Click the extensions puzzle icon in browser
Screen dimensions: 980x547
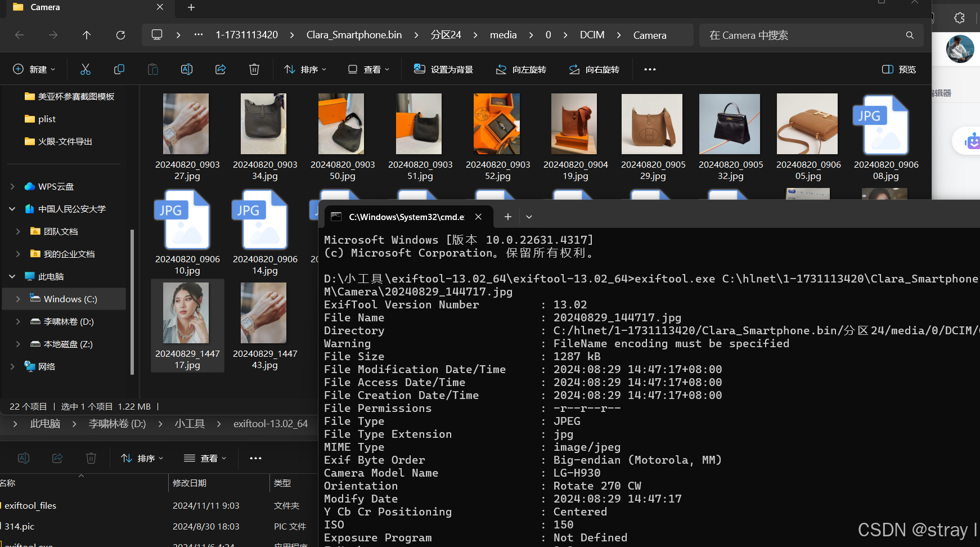click(960, 18)
